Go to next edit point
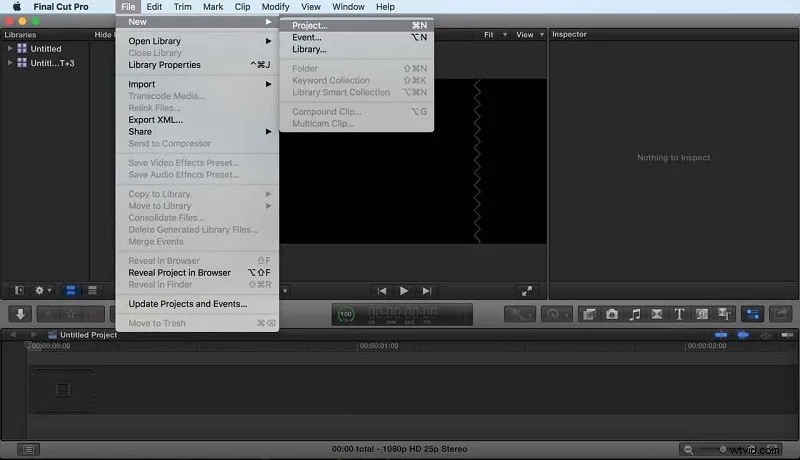This screenshot has width=800, height=460. pos(427,291)
